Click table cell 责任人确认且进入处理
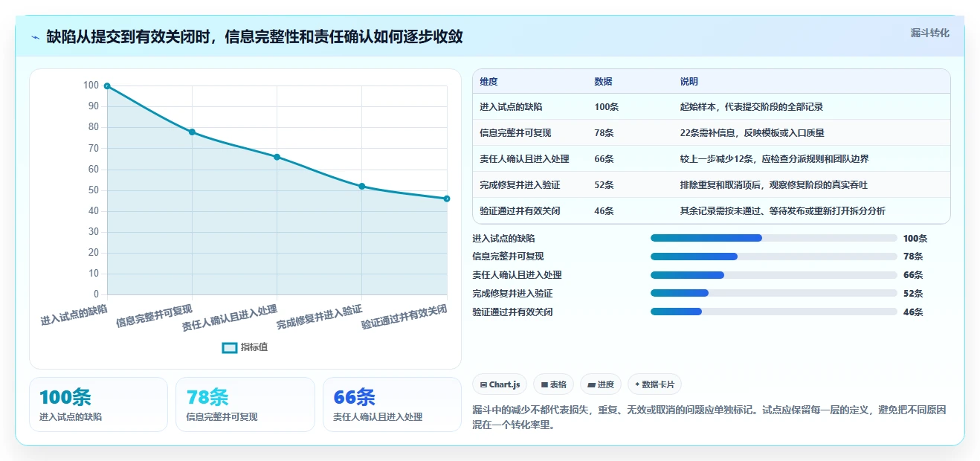The image size is (980, 461). pos(524,159)
